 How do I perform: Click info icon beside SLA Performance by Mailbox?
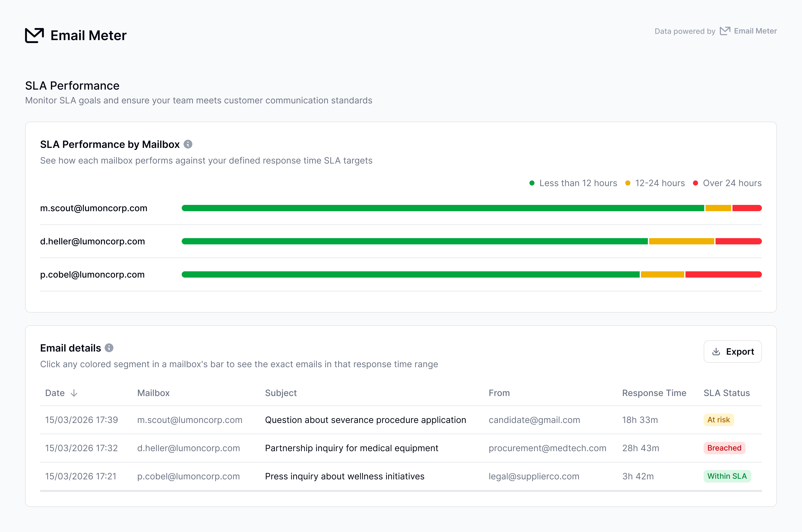click(x=188, y=144)
